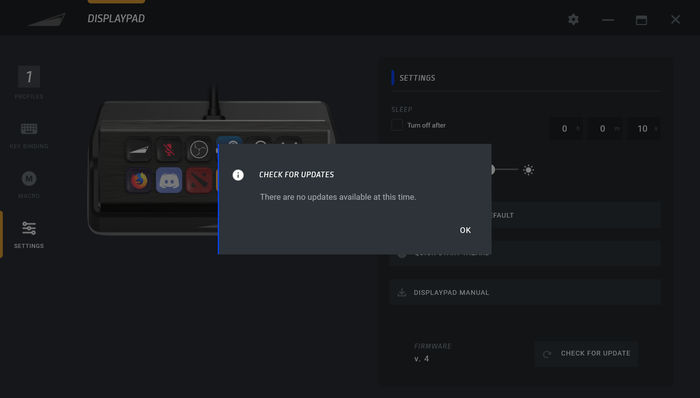Click the Settings panel header

417,78
